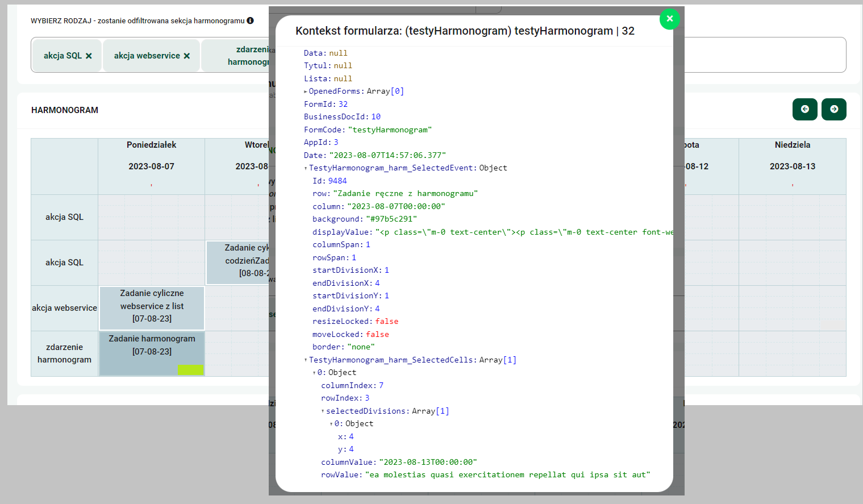The width and height of the screenshot is (863, 504).
Task: Click the zdarzenie harmonogram row label
Action: pyautogui.click(x=64, y=353)
